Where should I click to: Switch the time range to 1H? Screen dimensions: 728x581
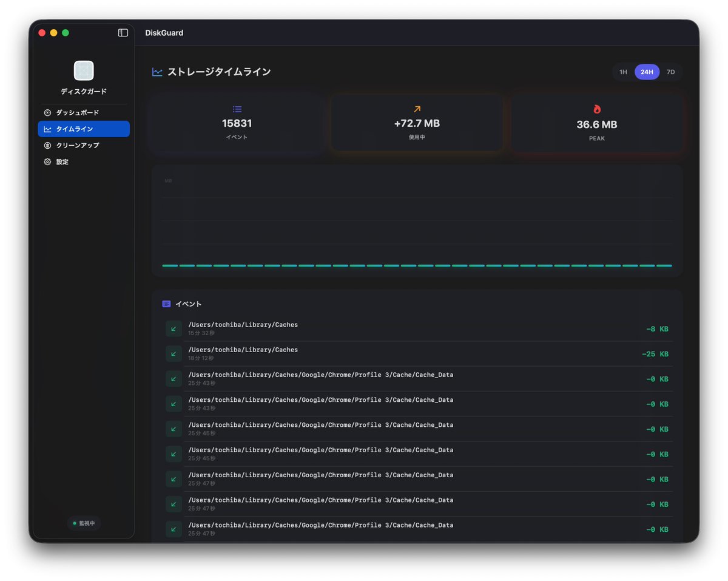[623, 72]
